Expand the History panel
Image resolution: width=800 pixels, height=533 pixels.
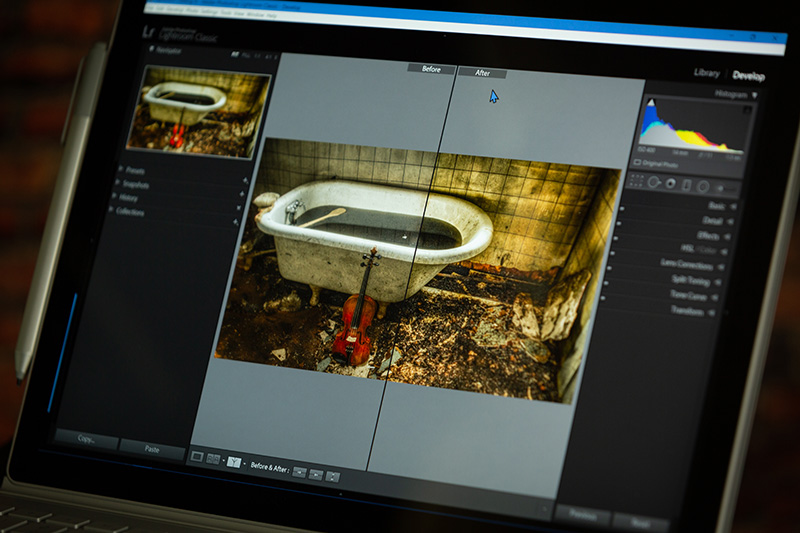pyautogui.click(x=116, y=198)
